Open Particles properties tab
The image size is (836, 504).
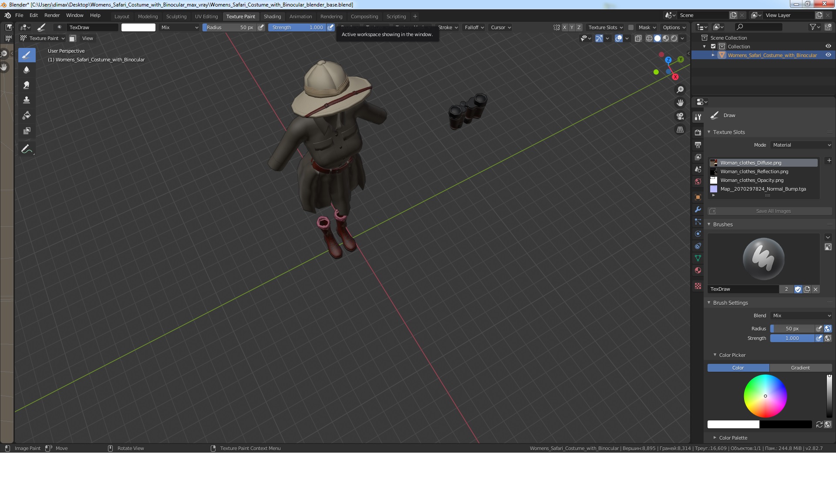point(698,222)
